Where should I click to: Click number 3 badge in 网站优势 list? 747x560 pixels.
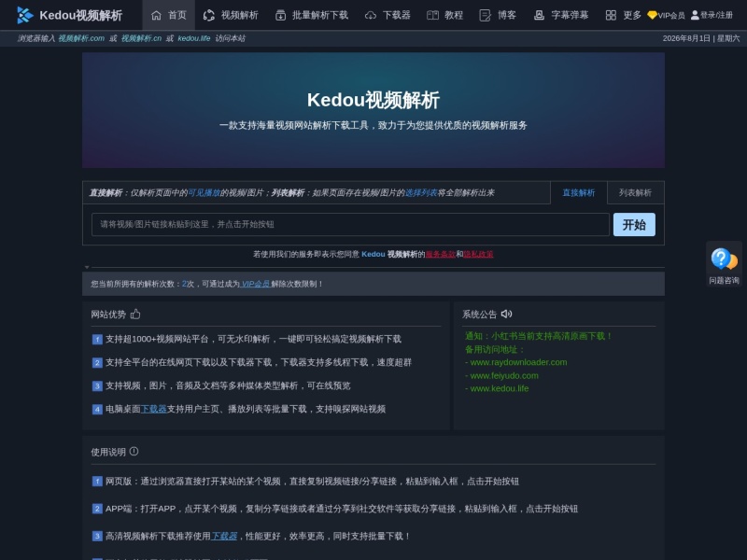click(97, 386)
